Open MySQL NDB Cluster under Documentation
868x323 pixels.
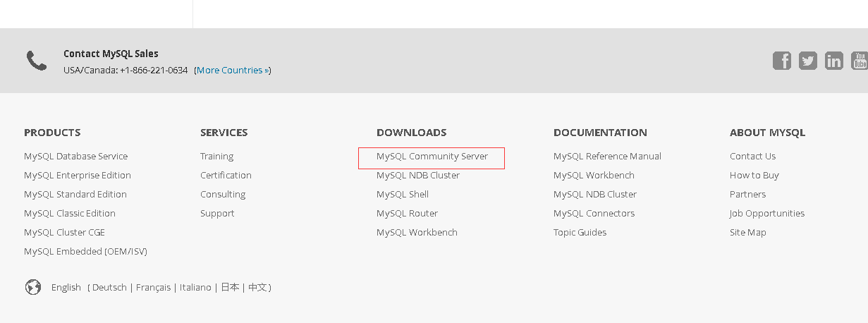(595, 195)
